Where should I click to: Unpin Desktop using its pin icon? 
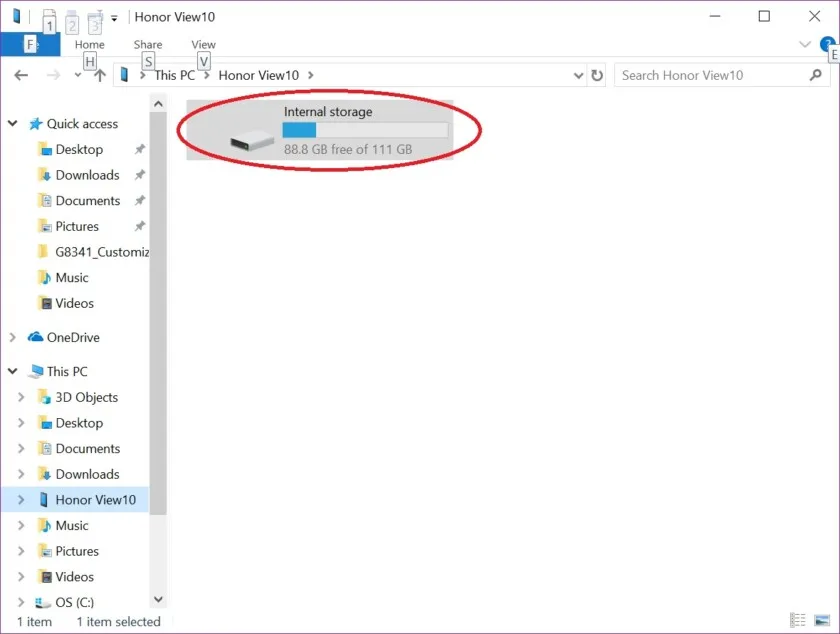[140, 149]
